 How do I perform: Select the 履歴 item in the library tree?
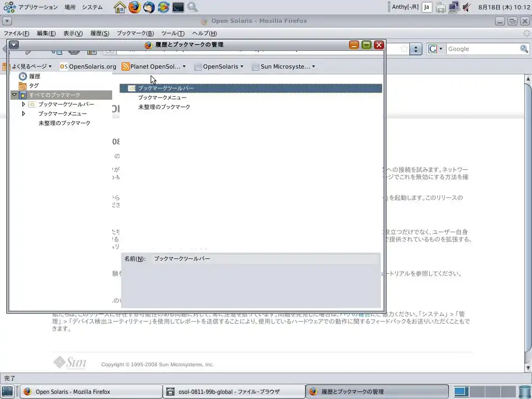tap(34, 76)
